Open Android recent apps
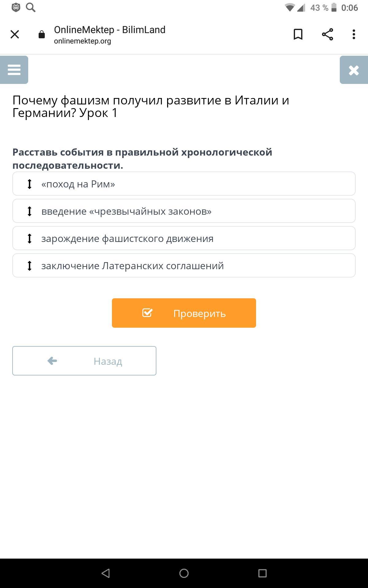368x588 pixels. coord(263,573)
